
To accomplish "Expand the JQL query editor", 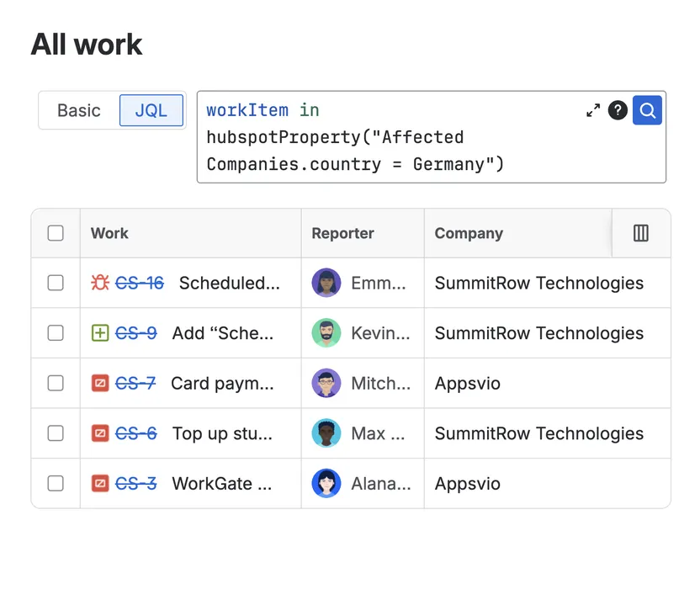I will 593,110.
